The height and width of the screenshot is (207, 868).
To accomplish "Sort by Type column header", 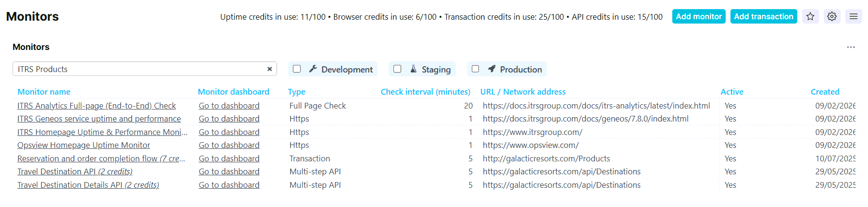I will click(x=297, y=92).
